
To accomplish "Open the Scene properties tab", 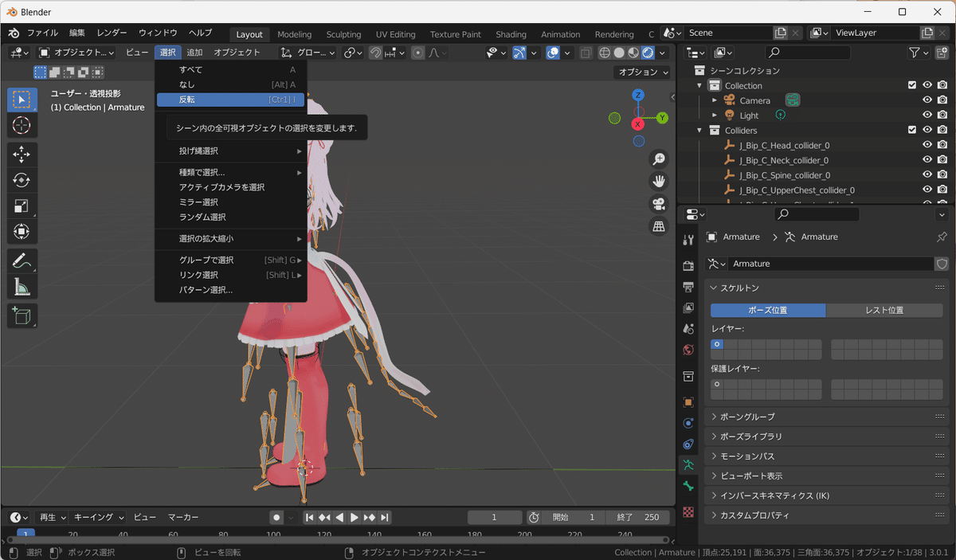I will tap(688, 328).
